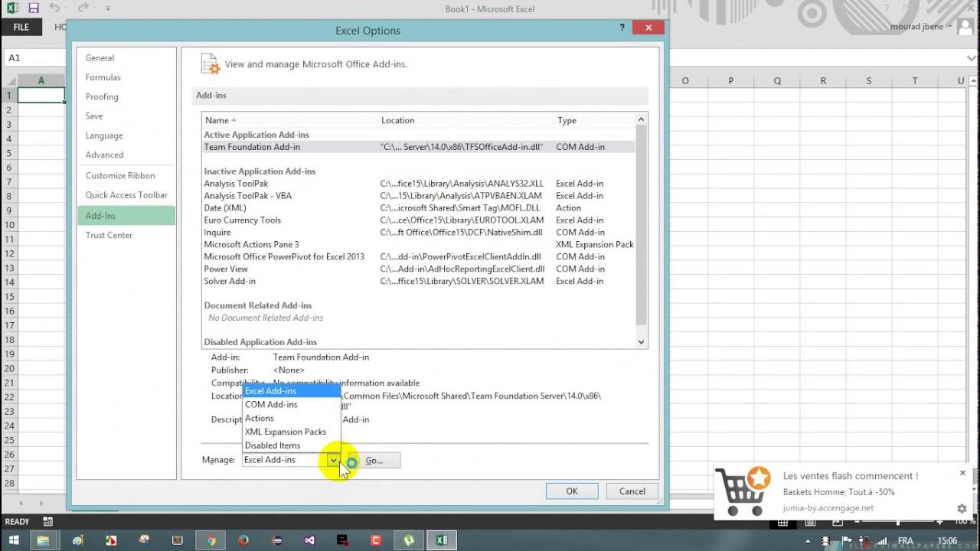This screenshot has height=551, width=980.
Task: Click the Location column header
Action: tap(466, 120)
